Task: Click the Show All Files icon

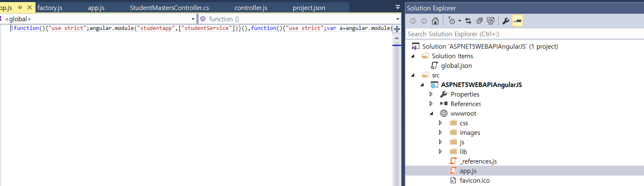Action: coord(491,21)
